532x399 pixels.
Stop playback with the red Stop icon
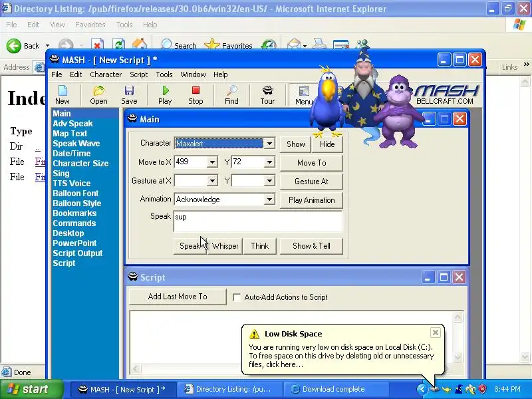196,94
